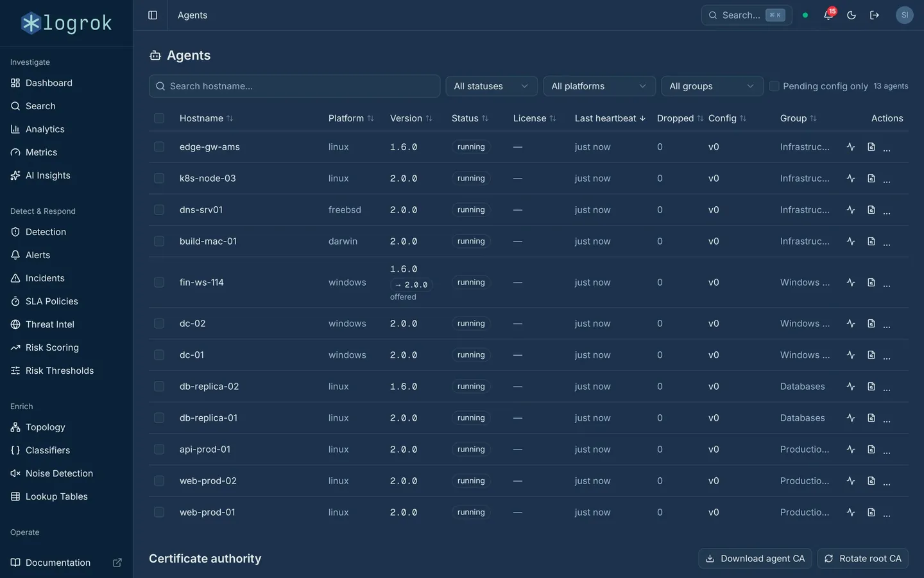924x578 pixels.
Task: View activity for build-mac-01 agent
Action: (x=851, y=241)
